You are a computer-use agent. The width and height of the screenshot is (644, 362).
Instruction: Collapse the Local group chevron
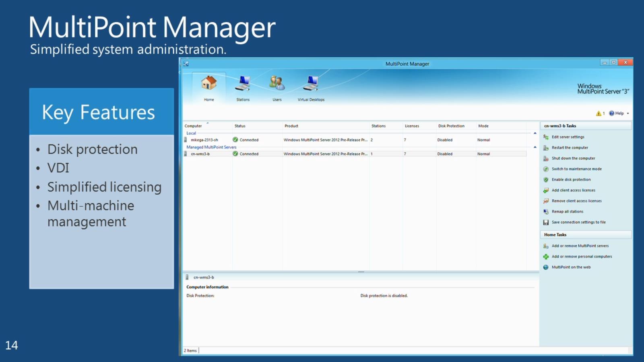point(535,133)
